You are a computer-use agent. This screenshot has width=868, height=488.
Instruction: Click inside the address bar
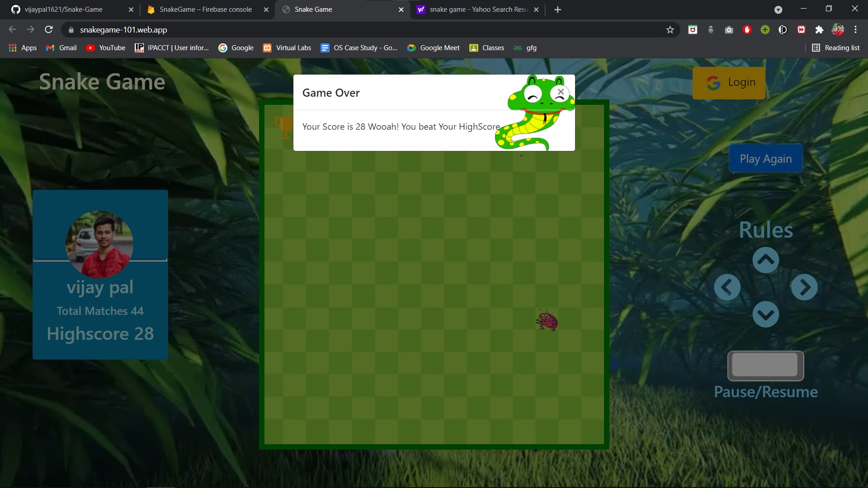(x=271, y=29)
